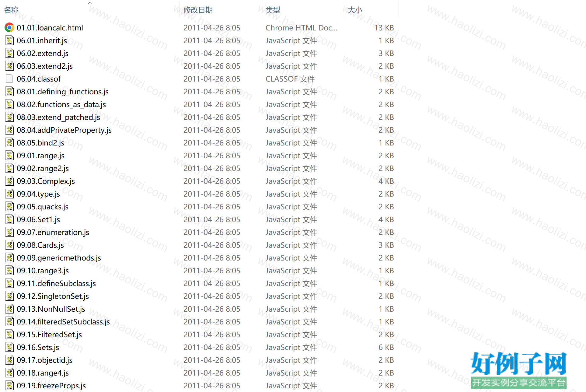Click the script icon beside 09.11.defineSubclass.js

click(10, 283)
